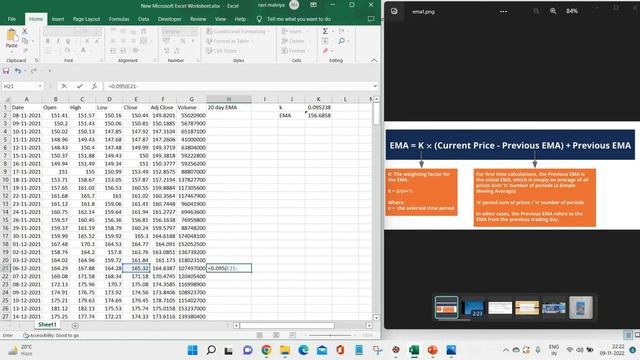Click the Share comments icon in Excel title area
This screenshot has height=360, width=640.
click(371, 19)
